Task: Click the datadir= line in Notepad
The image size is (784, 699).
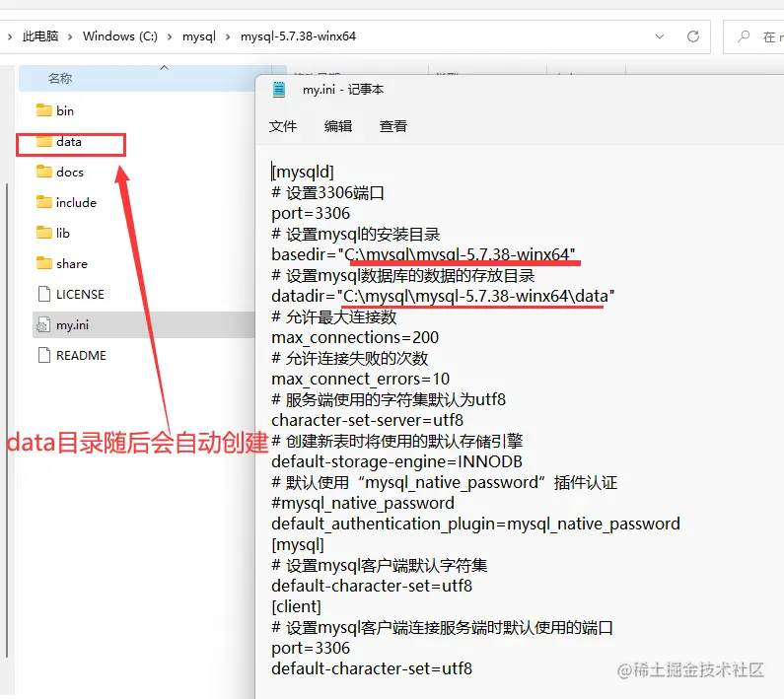Action: (443, 296)
